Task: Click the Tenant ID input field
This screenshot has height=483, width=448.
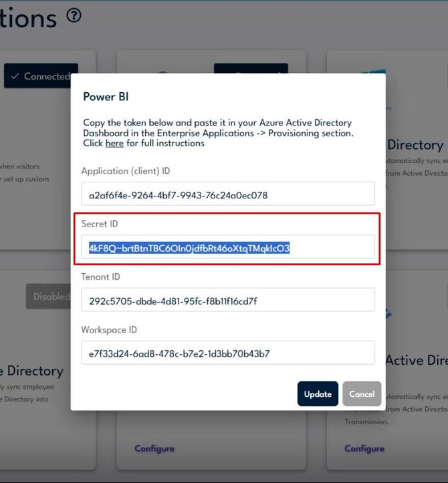Action: point(228,300)
